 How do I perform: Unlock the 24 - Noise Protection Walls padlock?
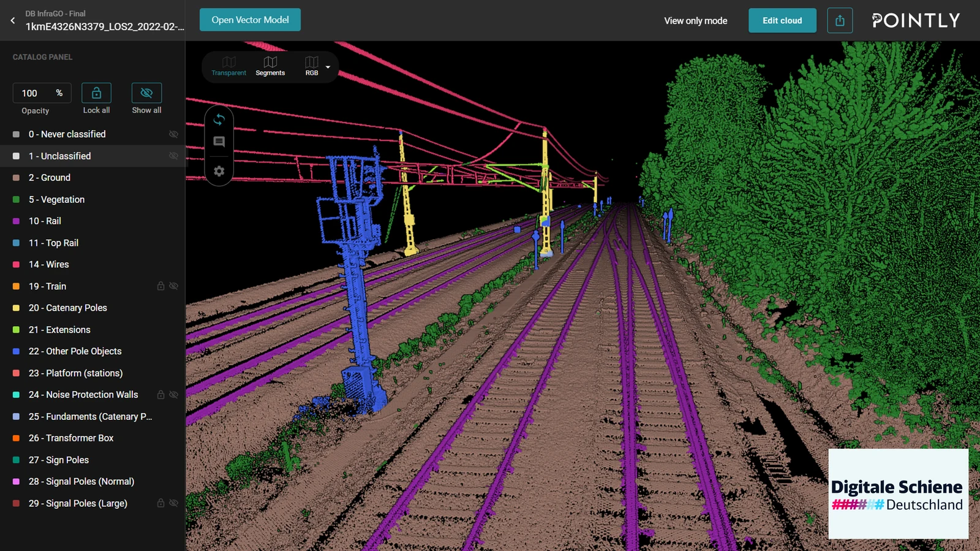160,395
